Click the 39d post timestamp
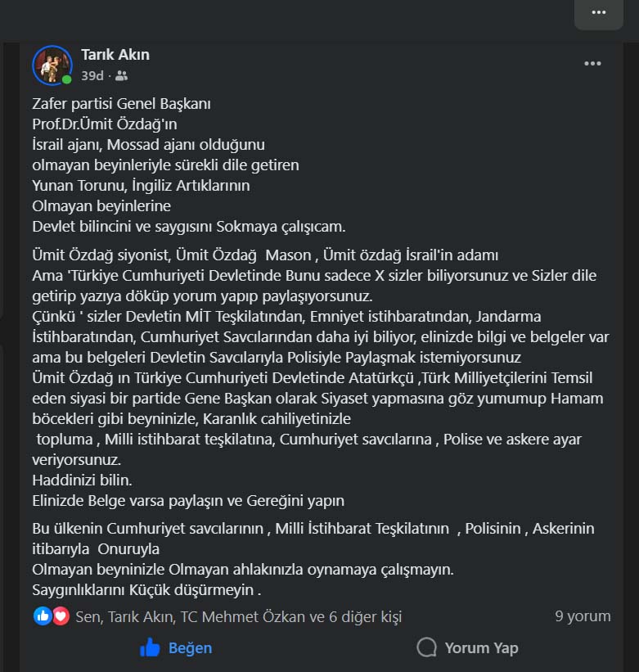Image resolution: width=639 pixels, height=672 pixels. (x=92, y=76)
